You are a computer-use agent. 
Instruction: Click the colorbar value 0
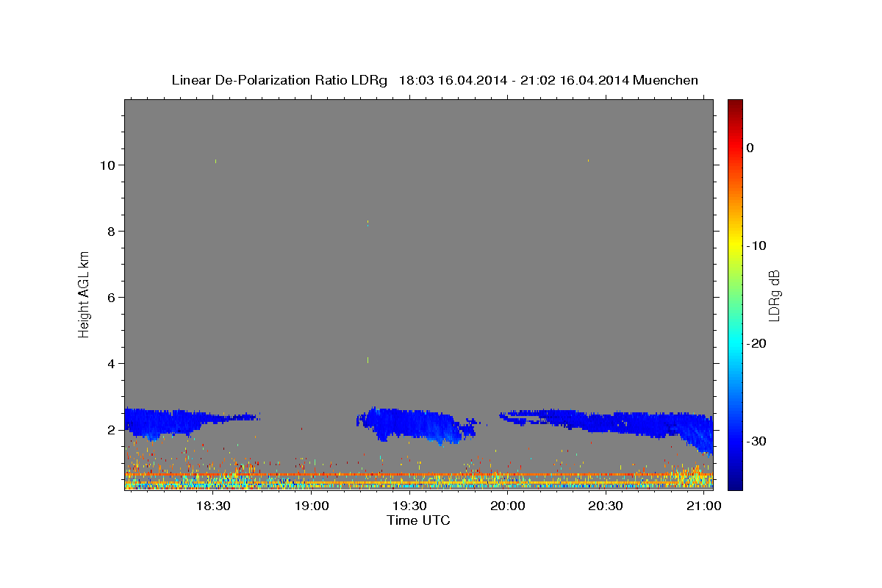750,148
